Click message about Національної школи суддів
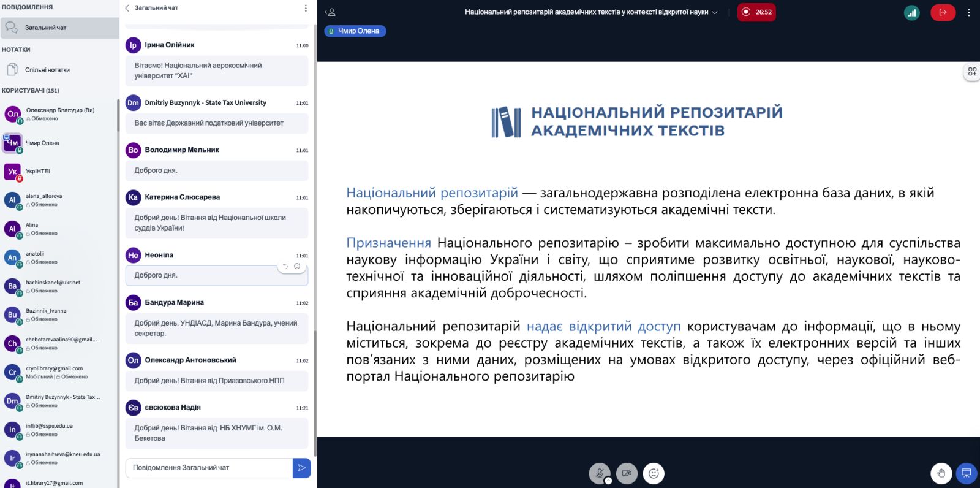The height and width of the screenshot is (488, 980). (217, 223)
